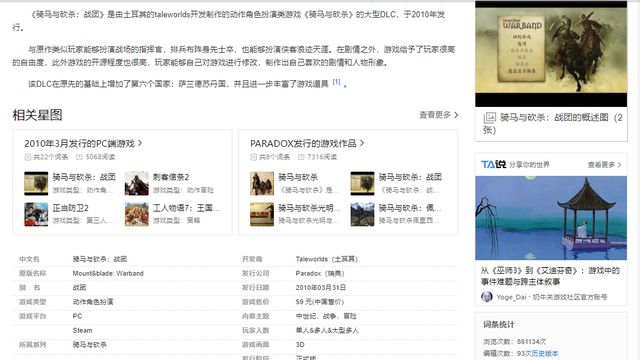Open PARADOX发行的游戏作品 collection title
Screen dimensions: 640x360
(303, 143)
